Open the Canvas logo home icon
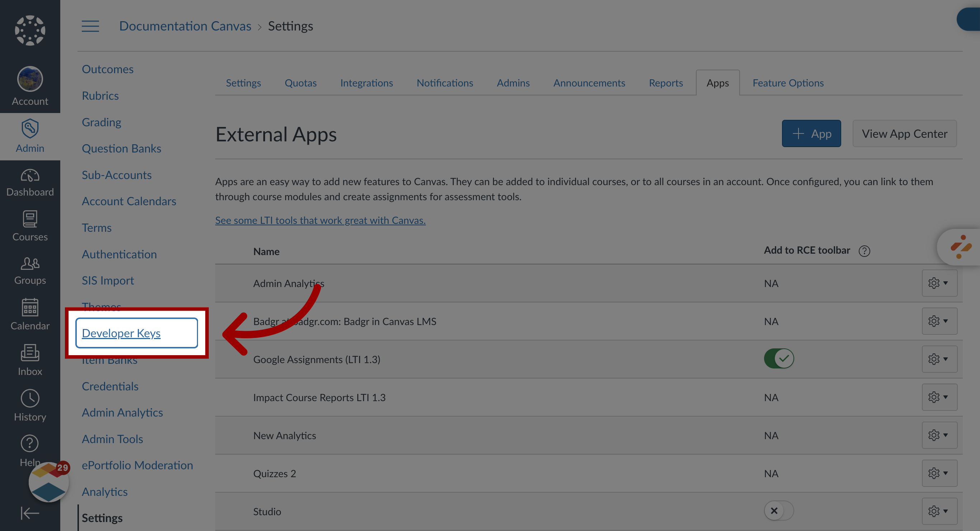Image resolution: width=980 pixels, height=531 pixels. (30, 30)
